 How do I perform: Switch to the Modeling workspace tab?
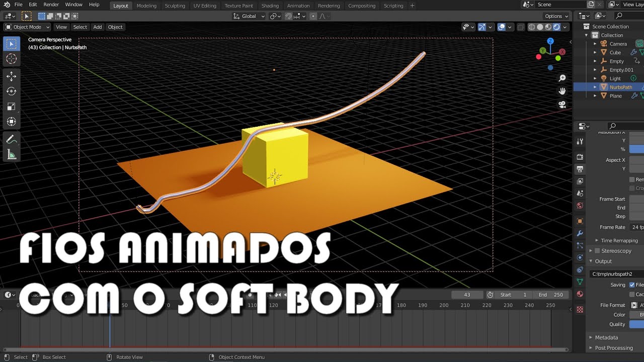coord(146,6)
